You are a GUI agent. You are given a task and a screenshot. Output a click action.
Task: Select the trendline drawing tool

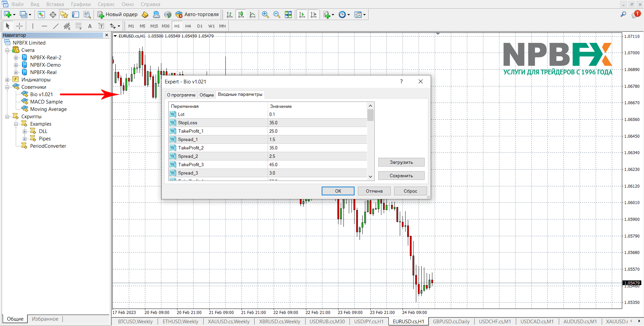click(56, 26)
